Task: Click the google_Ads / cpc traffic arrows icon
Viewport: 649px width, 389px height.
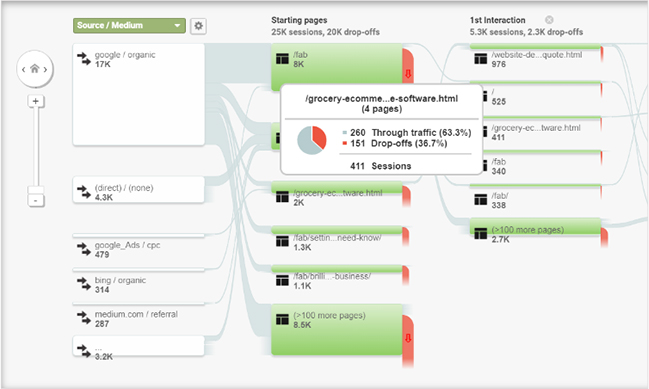Action: (x=84, y=250)
